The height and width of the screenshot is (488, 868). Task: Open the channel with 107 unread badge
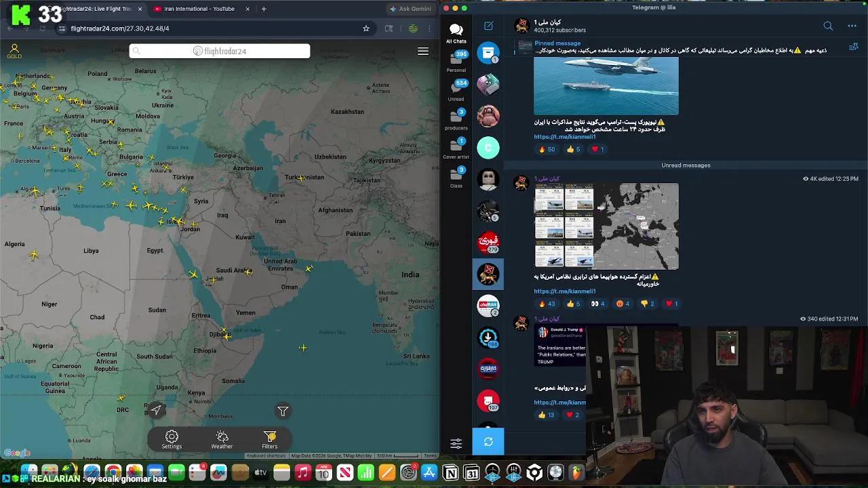coord(488,401)
